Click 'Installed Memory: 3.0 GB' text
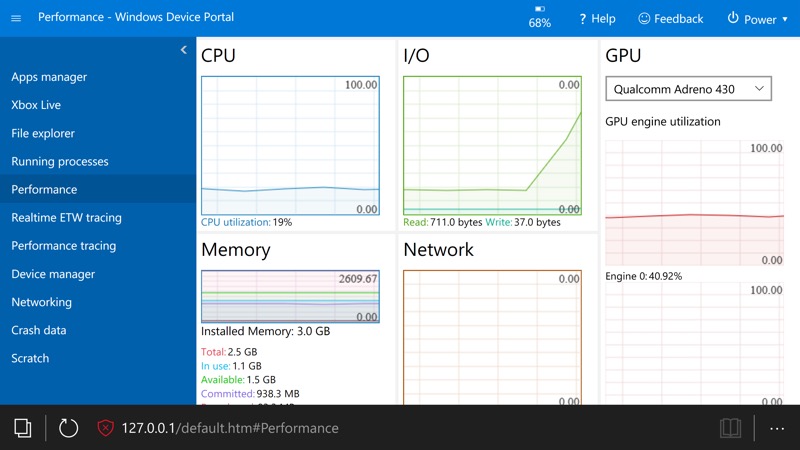 click(x=265, y=331)
